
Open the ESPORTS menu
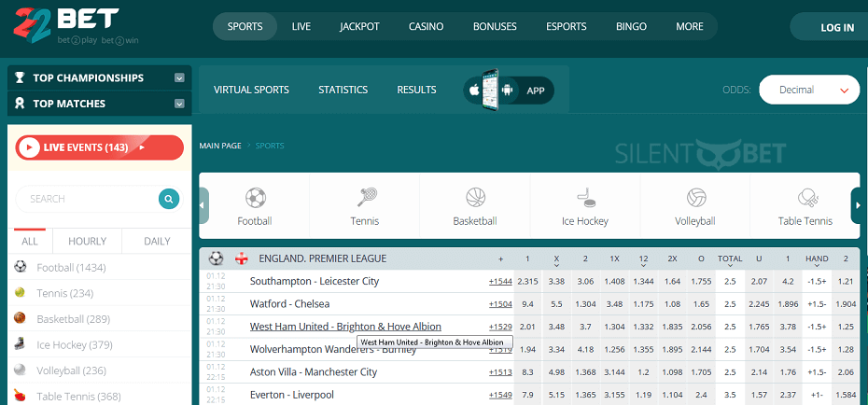567,26
